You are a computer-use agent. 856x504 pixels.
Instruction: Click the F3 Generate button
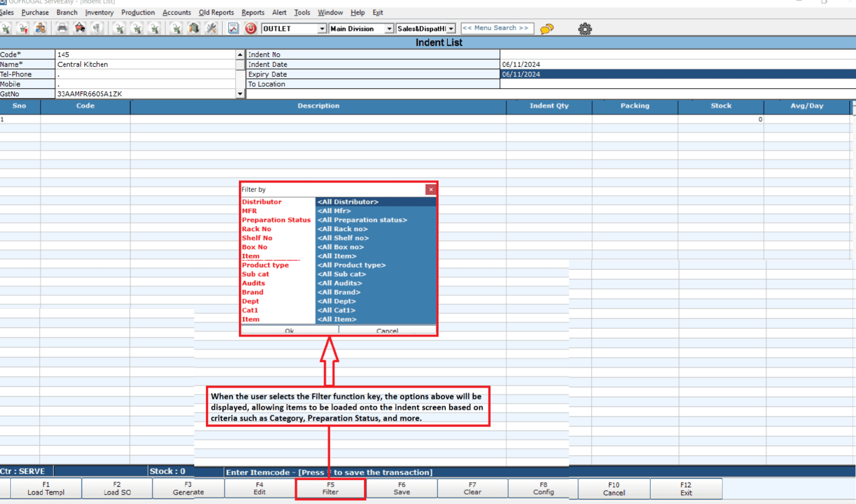(188, 488)
